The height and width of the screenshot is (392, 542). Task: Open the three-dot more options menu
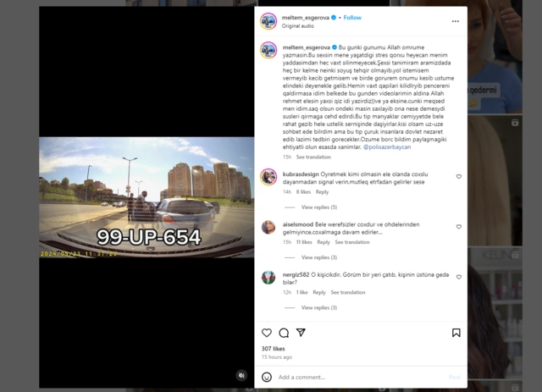click(x=456, y=21)
